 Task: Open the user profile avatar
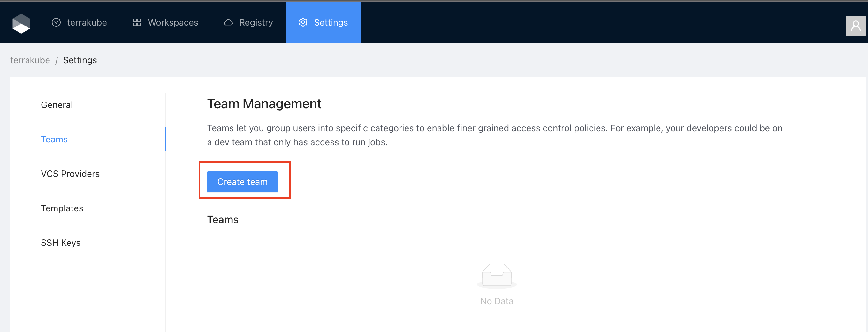point(855,26)
